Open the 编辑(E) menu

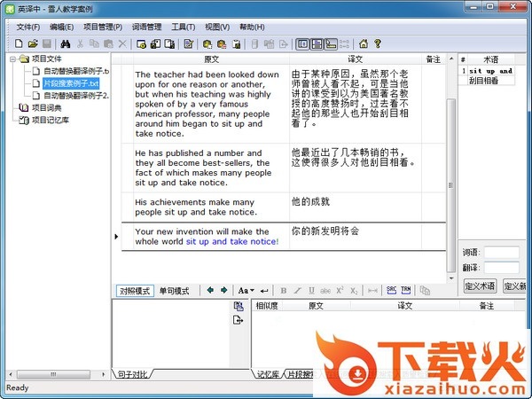(61, 27)
